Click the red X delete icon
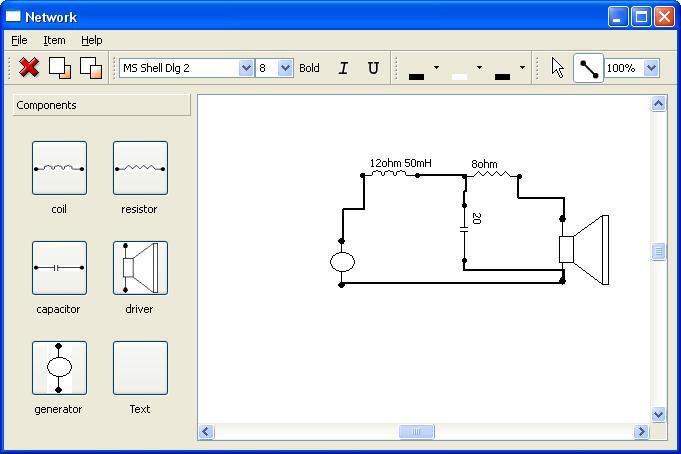This screenshot has height=454, width=681. pos(29,68)
